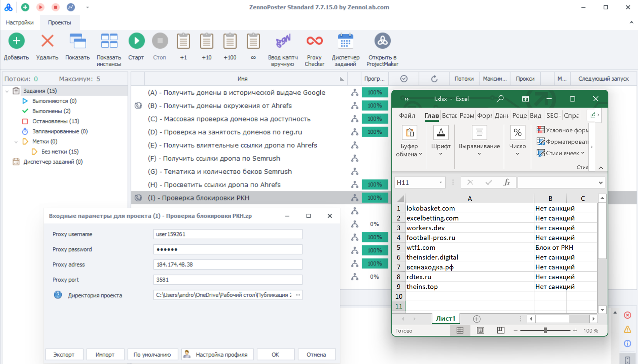Open Диспетчер заданий calendar icon
Viewport: 638px width, 364px height.
pyautogui.click(x=346, y=41)
